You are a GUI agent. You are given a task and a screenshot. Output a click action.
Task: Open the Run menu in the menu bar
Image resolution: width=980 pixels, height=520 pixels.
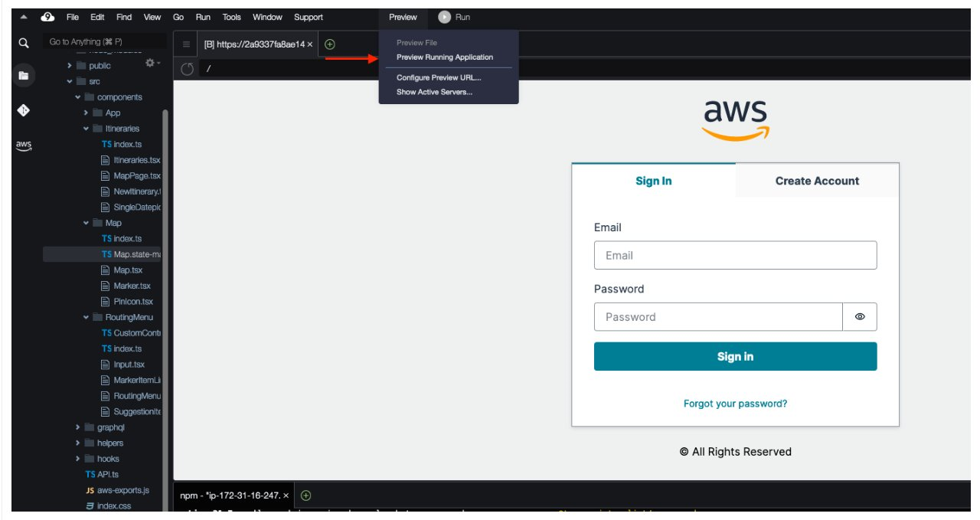tap(204, 17)
